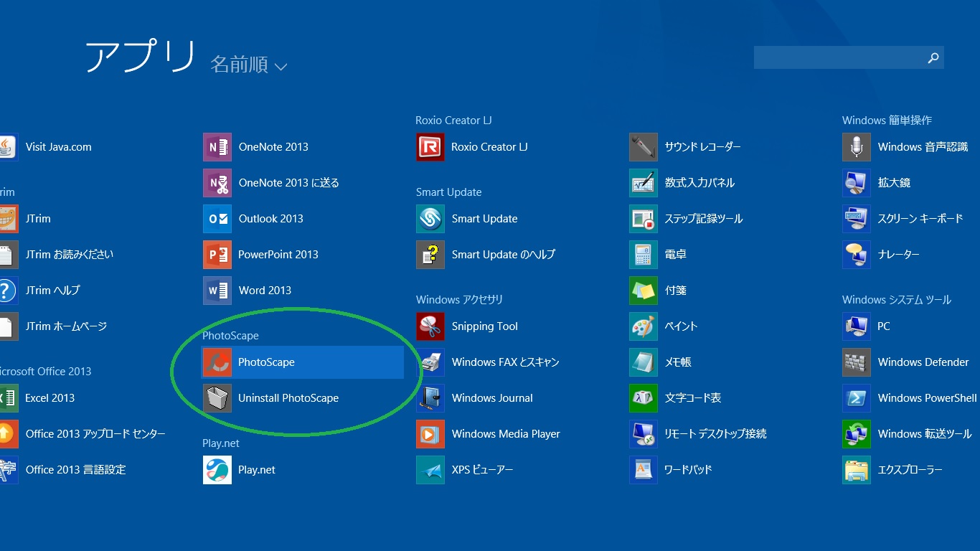Open Office 2013 アップロード センター icon
The height and width of the screenshot is (551, 980).
click(x=8, y=434)
